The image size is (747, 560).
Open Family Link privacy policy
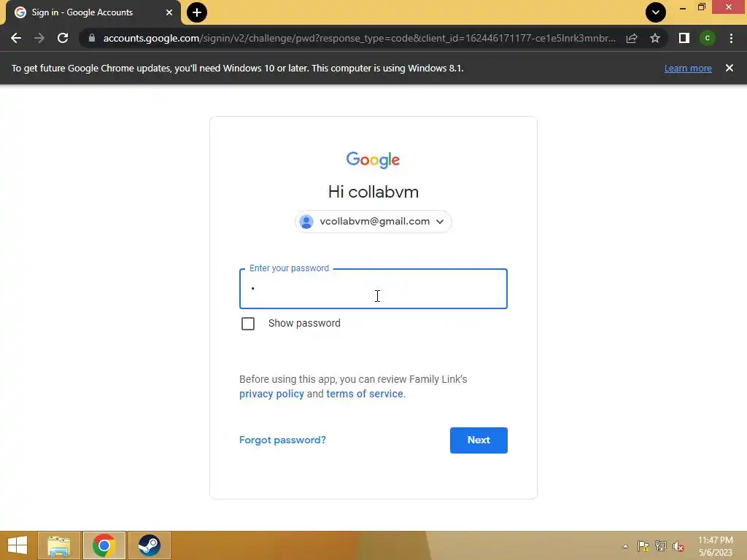pos(271,394)
